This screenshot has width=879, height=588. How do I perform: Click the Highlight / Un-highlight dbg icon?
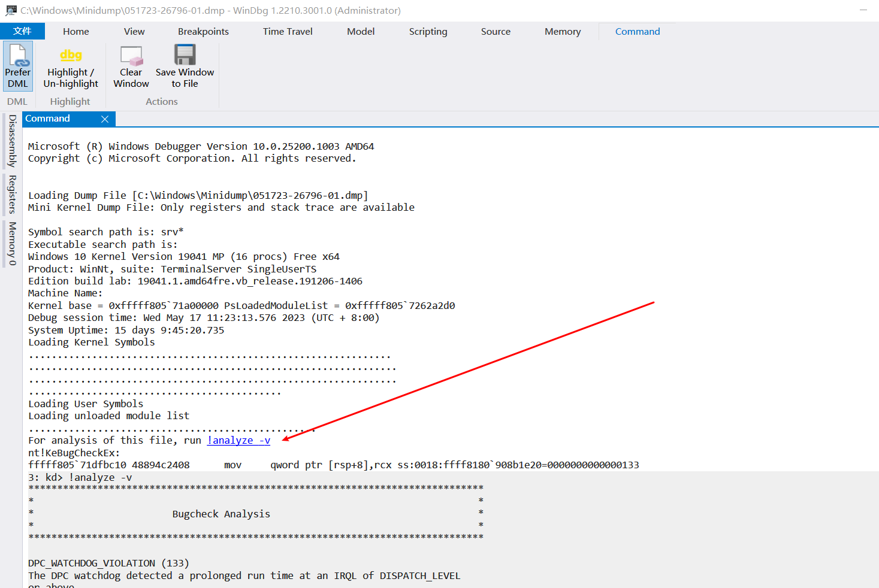click(x=71, y=56)
